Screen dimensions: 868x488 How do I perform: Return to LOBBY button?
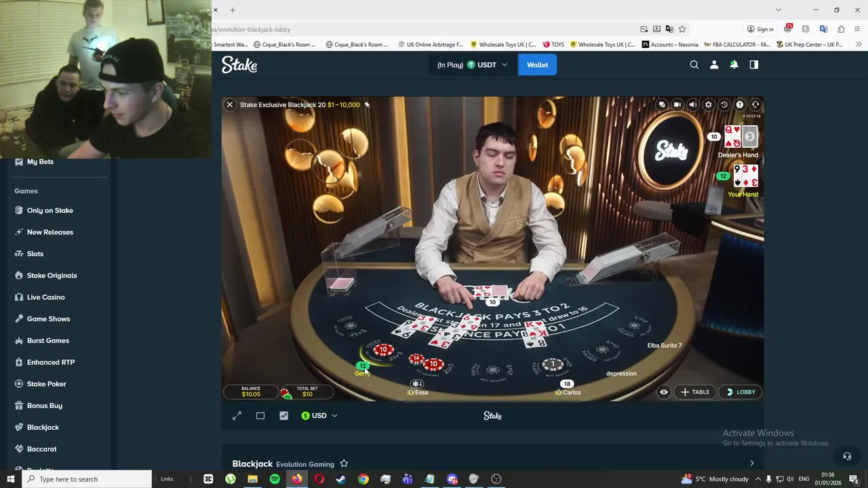coord(741,392)
